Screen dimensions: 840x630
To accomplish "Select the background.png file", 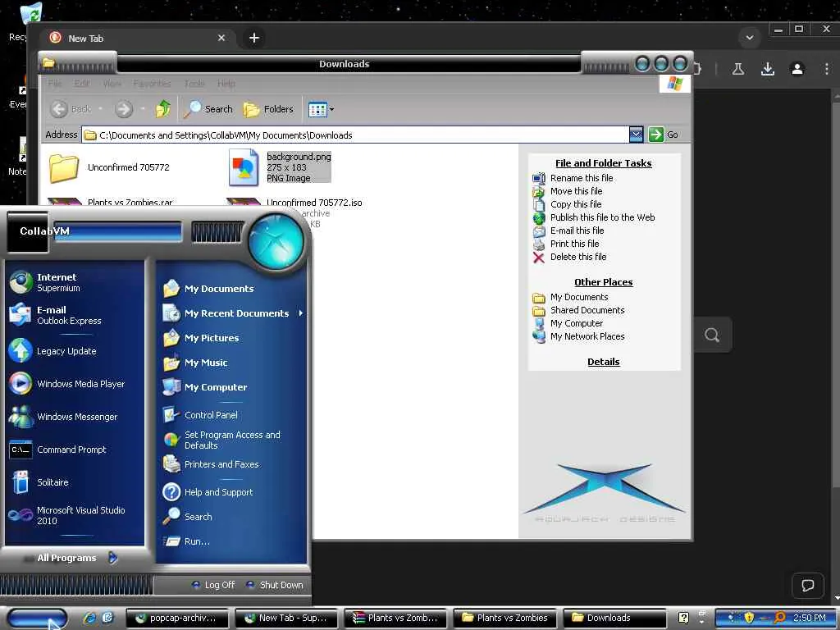I will [280, 167].
